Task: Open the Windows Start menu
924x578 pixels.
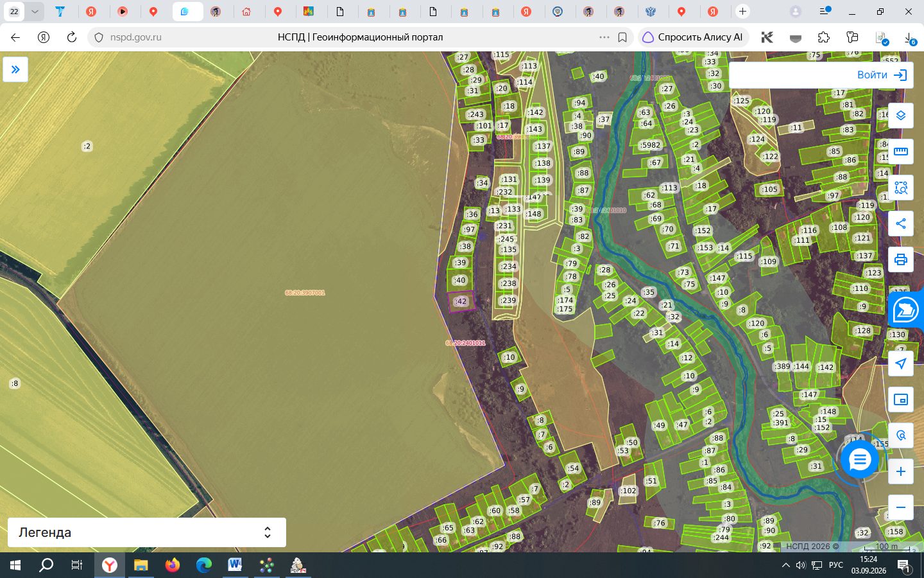Action: 15,565
